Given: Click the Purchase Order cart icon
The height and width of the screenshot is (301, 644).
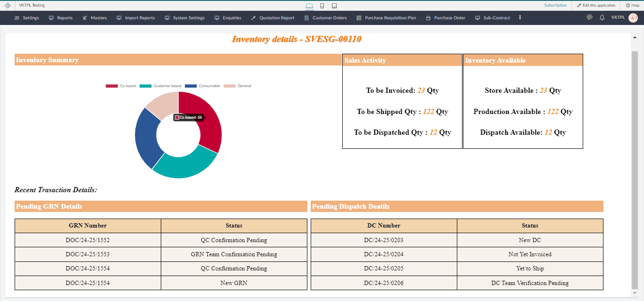Looking at the screenshot, I should [427, 18].
